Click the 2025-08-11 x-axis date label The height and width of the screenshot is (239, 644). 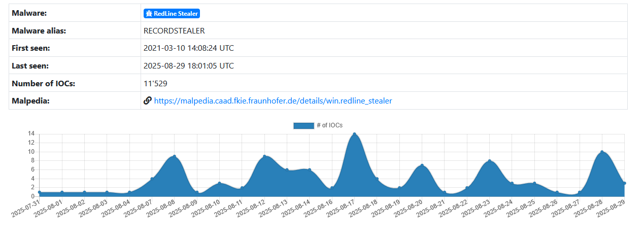pos(229,208)
